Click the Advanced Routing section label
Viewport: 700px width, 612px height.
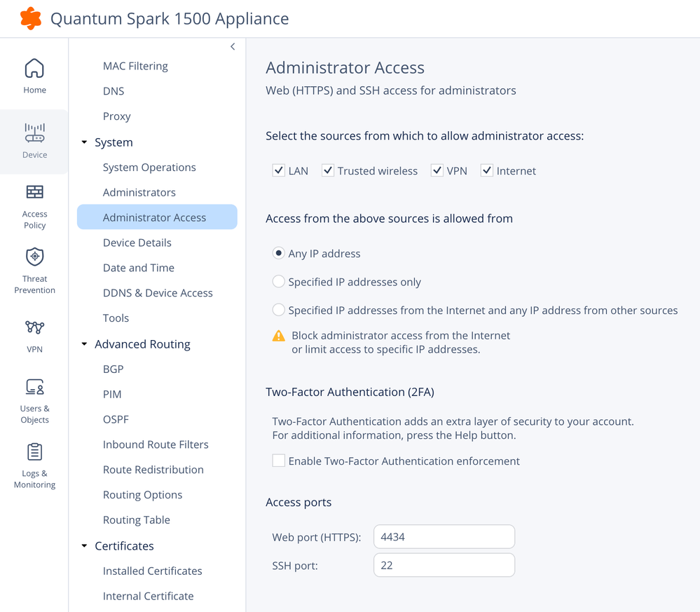pos(142,344)
